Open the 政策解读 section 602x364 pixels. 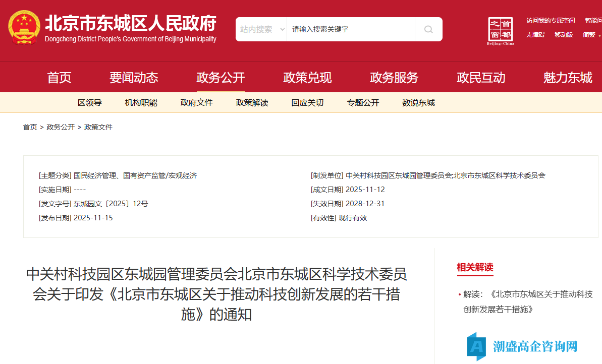click(x=251, y=102)
